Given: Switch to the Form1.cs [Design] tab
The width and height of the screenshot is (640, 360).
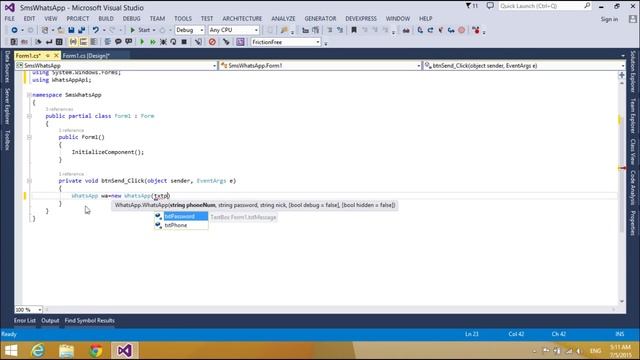Looking at the screenshot, I should tap(86, 56).
